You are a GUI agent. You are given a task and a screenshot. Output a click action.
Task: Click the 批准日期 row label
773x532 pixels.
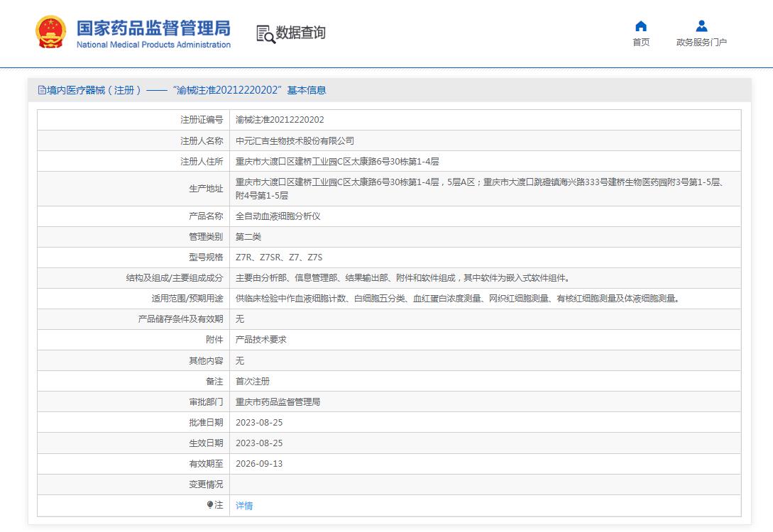[x=206, y=423]
